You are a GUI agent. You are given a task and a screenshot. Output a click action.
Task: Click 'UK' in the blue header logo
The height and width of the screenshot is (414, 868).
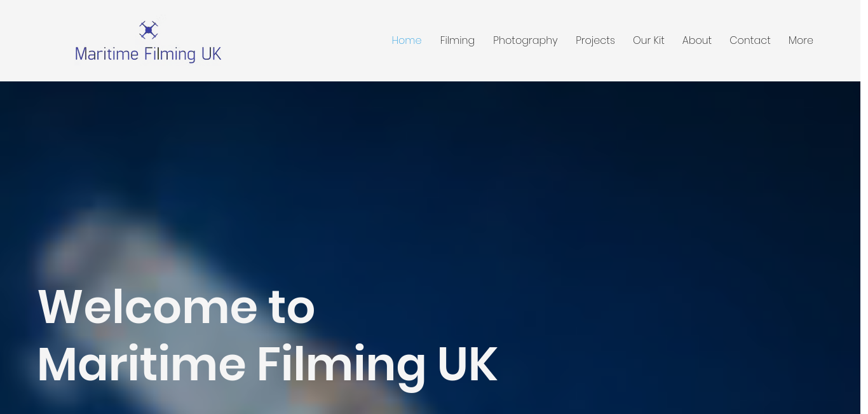(211, 54)
